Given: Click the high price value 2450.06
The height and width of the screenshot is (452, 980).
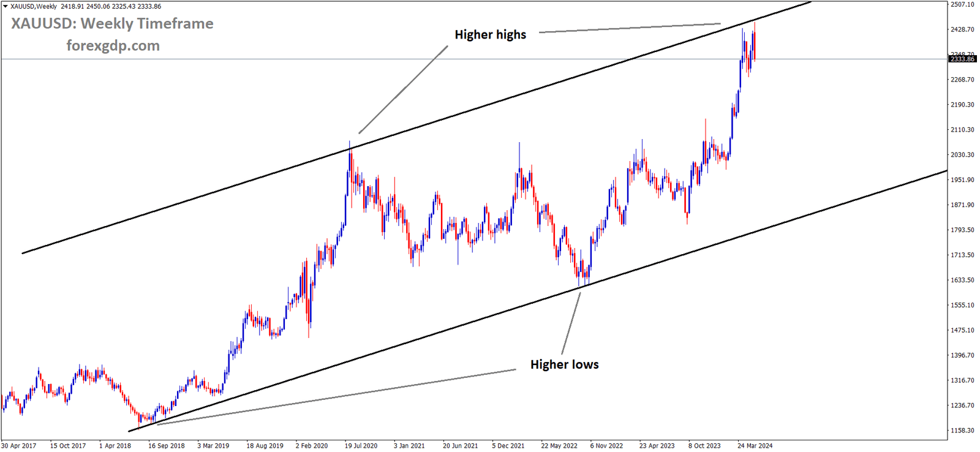Looking at the screenshot, I should tap(98, 7).
